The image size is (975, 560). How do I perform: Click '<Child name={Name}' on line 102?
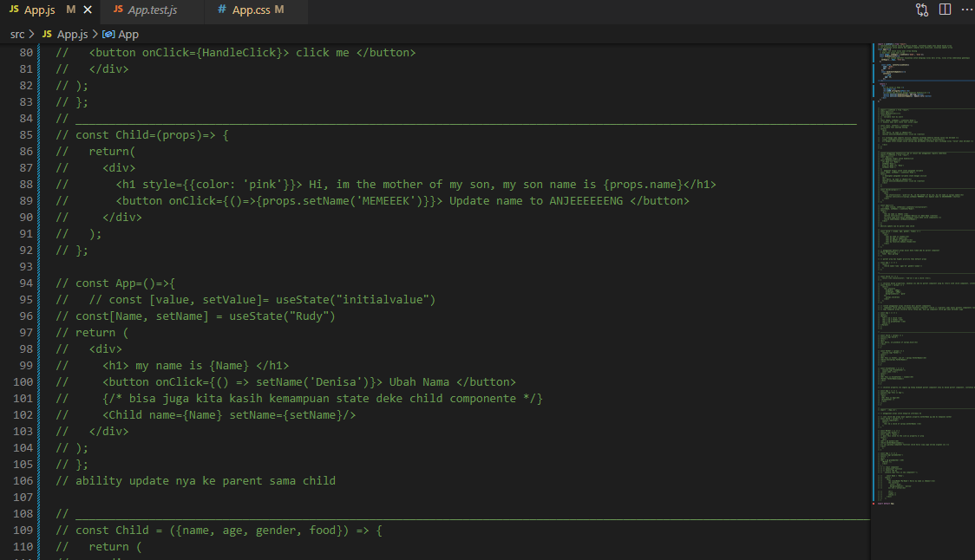click(162, 414)
